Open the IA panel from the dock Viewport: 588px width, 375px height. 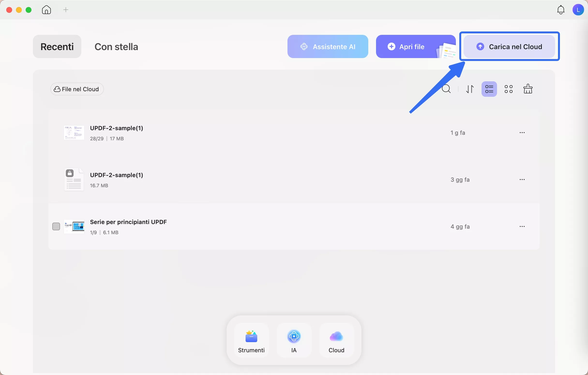coord(294,341)
